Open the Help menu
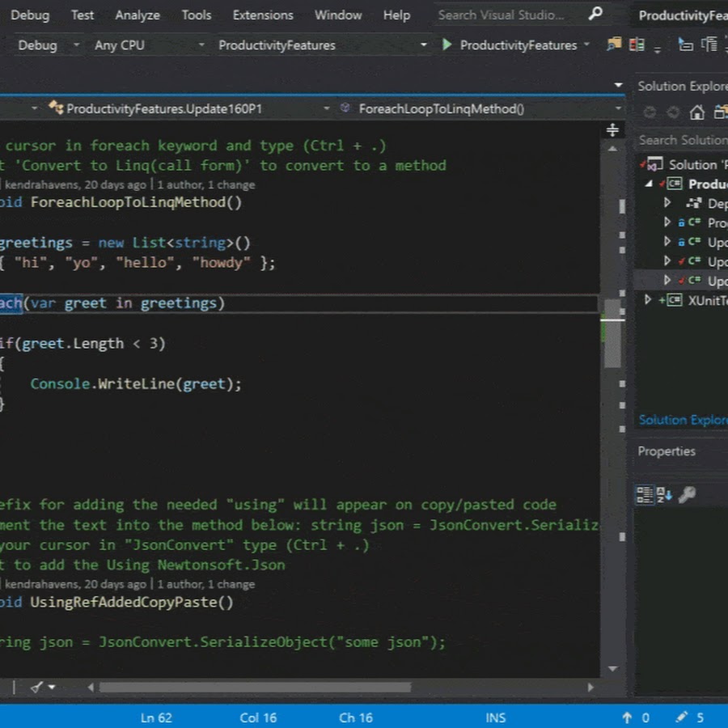 [x=396, y=15]
